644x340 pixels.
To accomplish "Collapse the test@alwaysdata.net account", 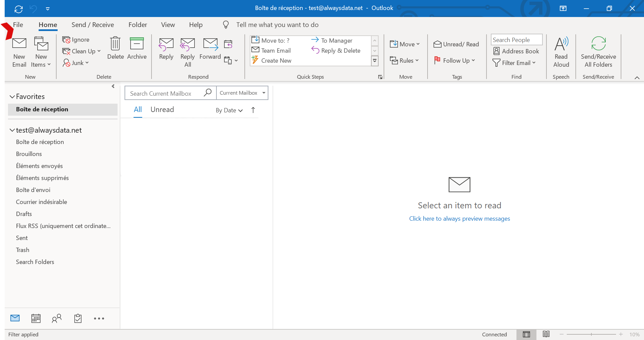I will tap(12, 130).
